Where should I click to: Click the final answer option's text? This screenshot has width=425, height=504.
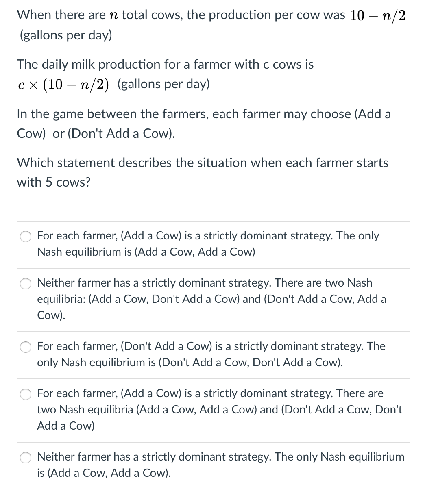click(x=220, y=465)
